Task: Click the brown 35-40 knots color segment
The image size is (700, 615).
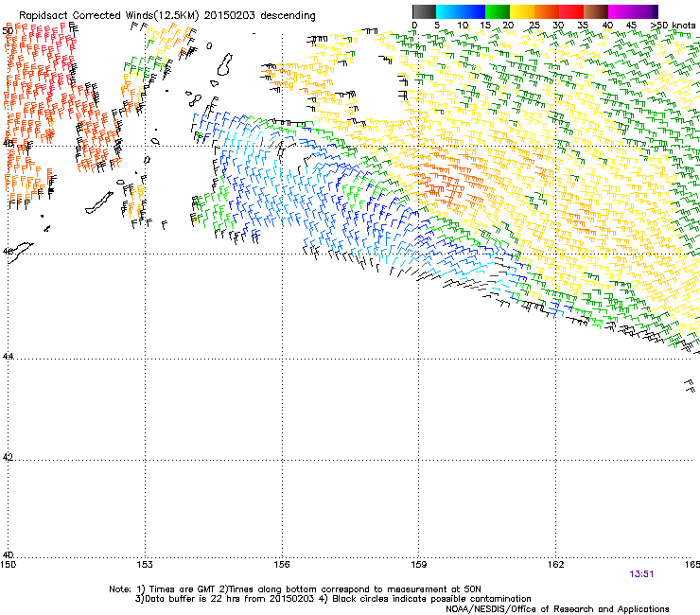Action: coord(596,11)
